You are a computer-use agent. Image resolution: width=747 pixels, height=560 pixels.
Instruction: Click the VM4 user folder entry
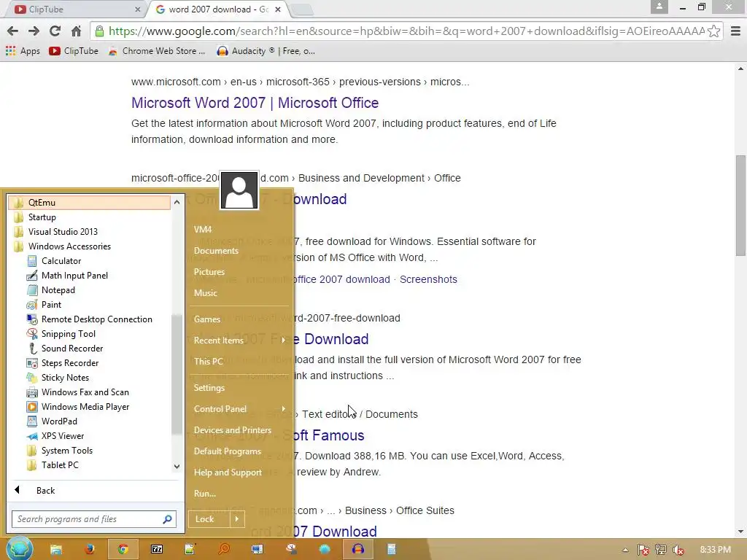click(x=203, y=230)
